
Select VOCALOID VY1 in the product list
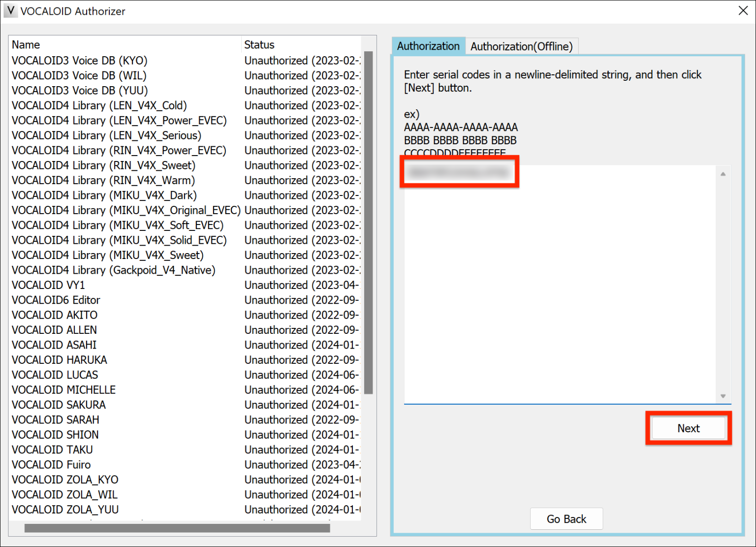point(48,285)
